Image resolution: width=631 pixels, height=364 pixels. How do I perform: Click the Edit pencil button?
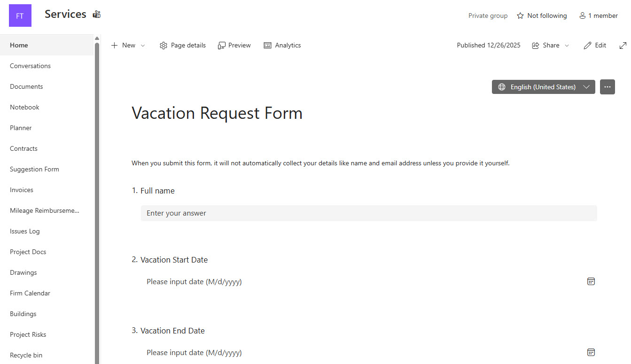(x=595, y=46)
